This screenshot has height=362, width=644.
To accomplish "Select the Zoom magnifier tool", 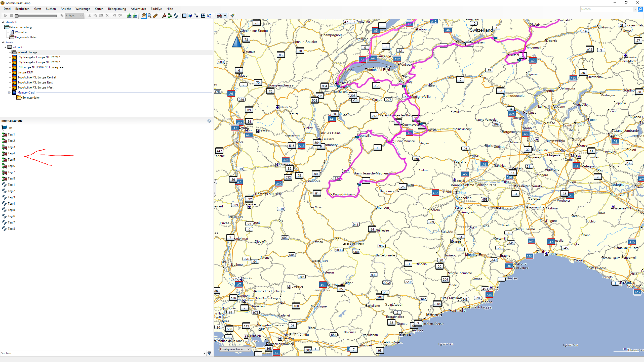I will pyautogui.click(x=149, y=16).
